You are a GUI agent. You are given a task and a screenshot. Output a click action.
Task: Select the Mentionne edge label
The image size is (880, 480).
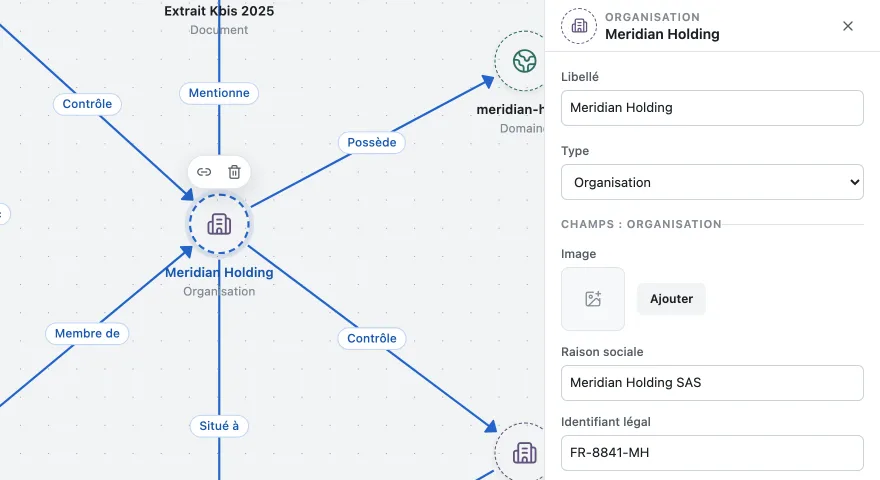[x=219, y=93]
